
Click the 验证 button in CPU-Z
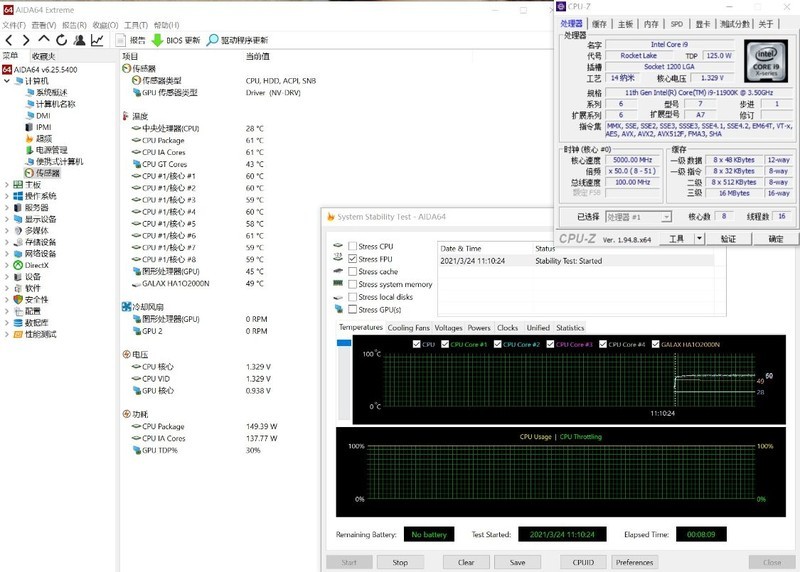tap(728, 238)
